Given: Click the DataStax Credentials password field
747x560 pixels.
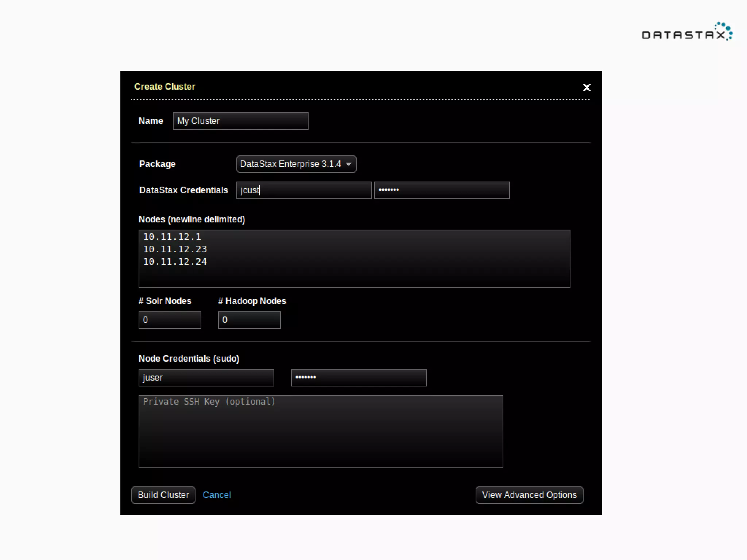Looking at the screenshot, I should 442,190.
